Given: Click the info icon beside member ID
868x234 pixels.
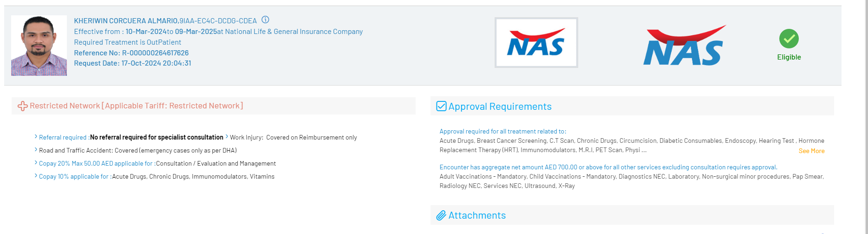Looking at the screenshot, I should point(265,20).
